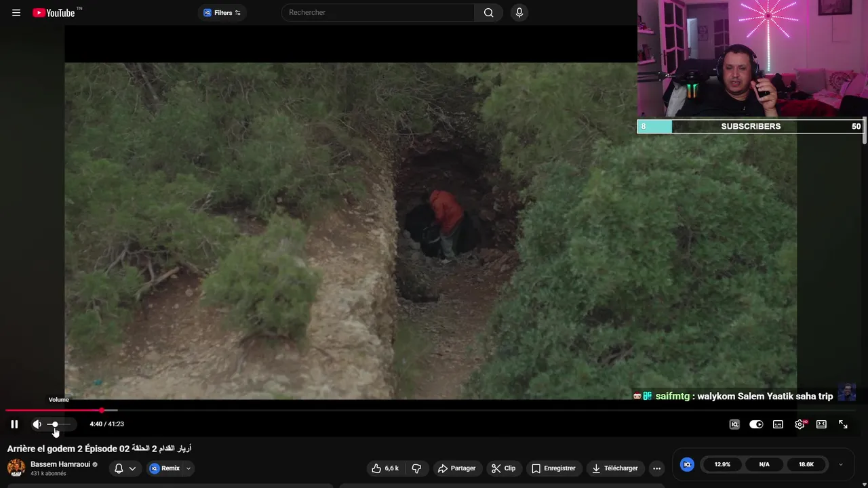868x488 pixels.
Task: Click the 12.9% vidIQ stat
Action: pos(722,464)
